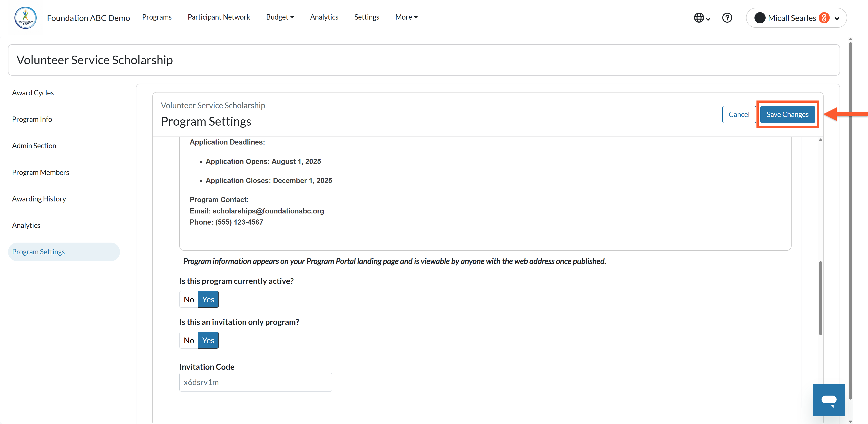The width and height of the screenshot is (868, 424).
Task: Go to Award Cycles in sidebar
Action: click(x=33, y=92)
